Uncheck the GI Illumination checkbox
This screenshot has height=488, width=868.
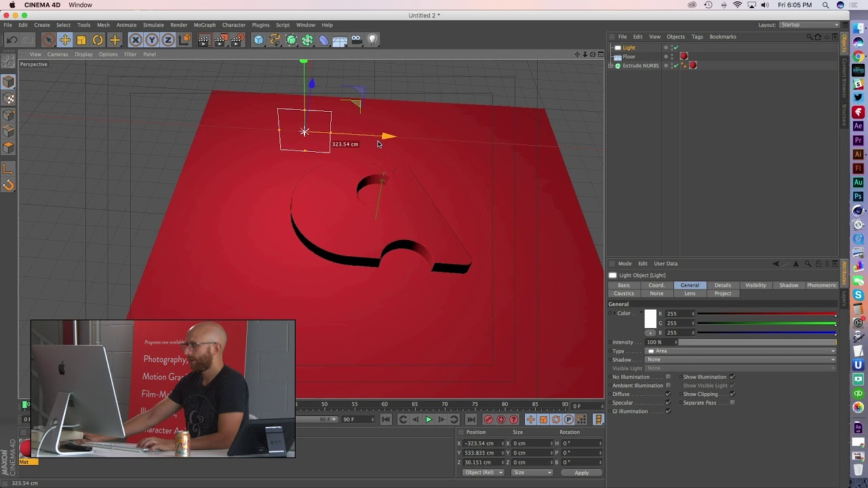[668, 411]
